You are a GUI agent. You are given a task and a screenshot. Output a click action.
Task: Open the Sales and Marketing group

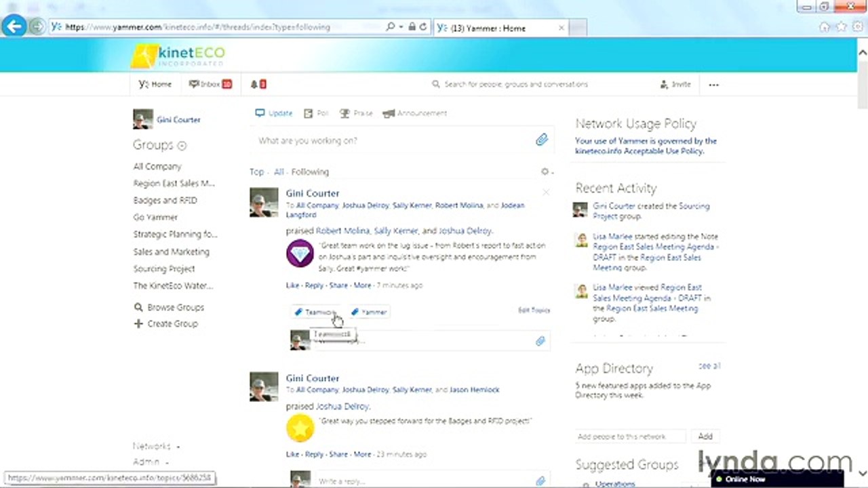coord(171,252)
